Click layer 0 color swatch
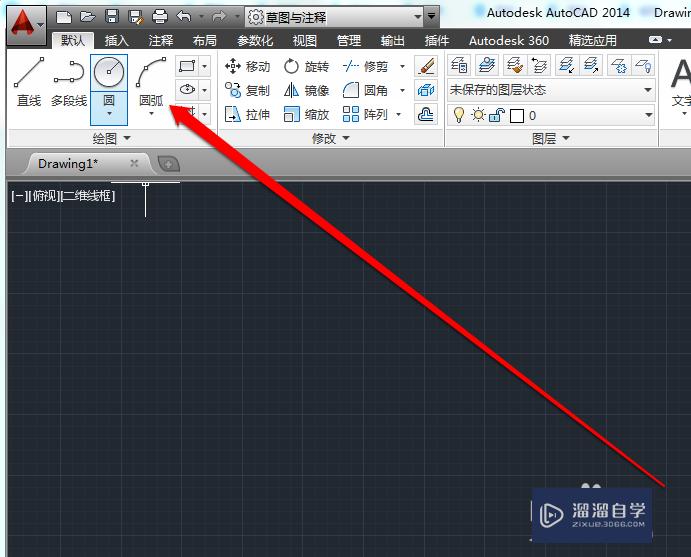This screenshot has width=691, height=557. (516, 116)
